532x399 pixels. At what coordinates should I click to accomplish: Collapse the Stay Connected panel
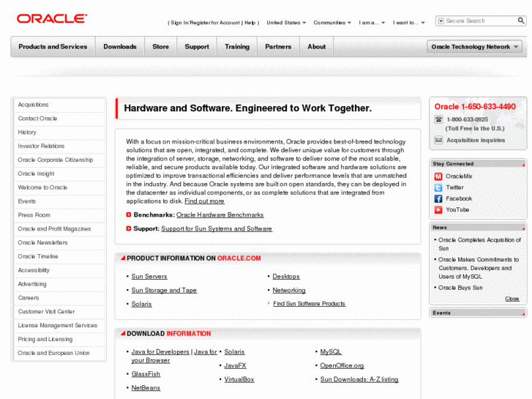[x=478, y=163]
